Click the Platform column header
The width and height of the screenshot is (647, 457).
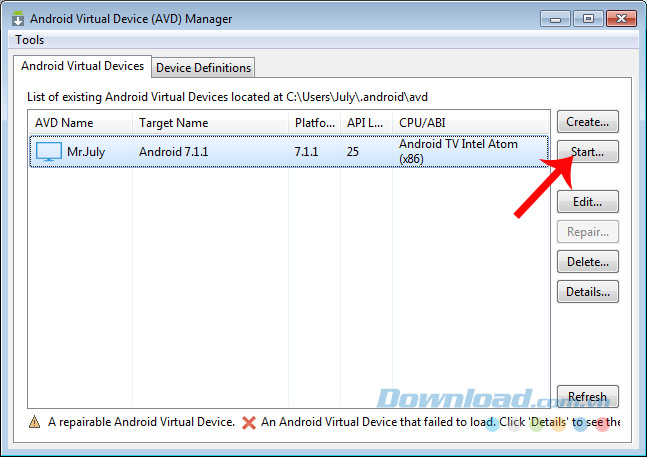pyautogui.click(x=314, y=123)
